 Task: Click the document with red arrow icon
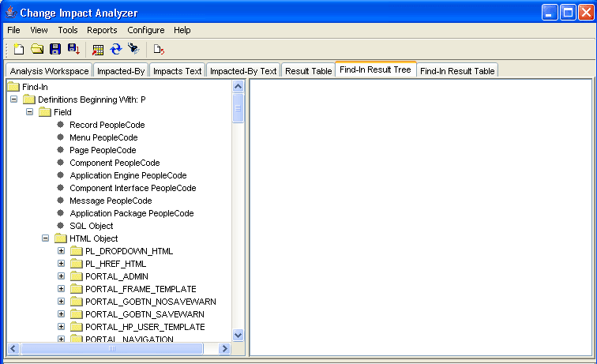point(159,49)
